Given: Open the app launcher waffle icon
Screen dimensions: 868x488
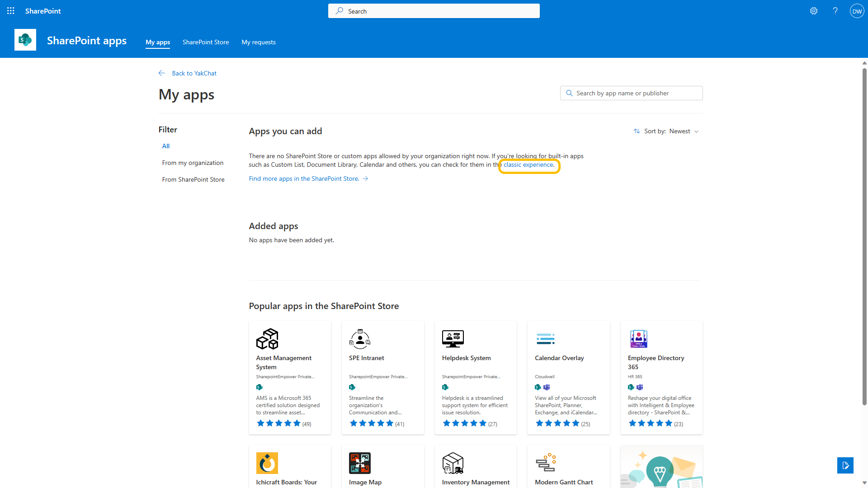Looking at the screenshot, I should tap(11, 11).
